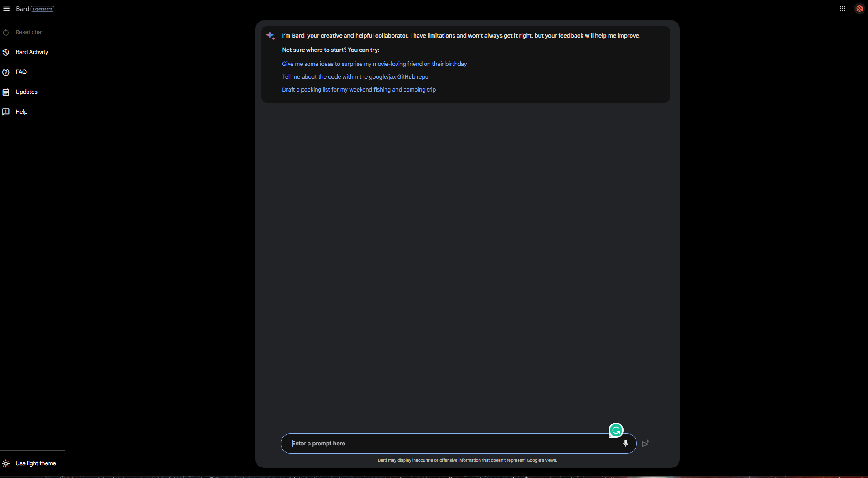Try the movie-loving friend birthday suggestion
The width and height of the screenshot is (868, 478).
coord(374,64)
